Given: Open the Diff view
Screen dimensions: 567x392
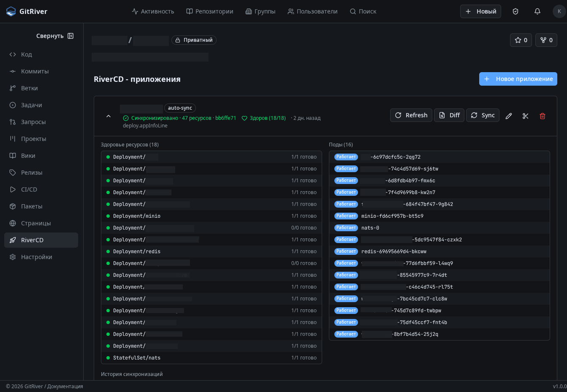Looking at the screenshot, I should click(x=449, y=115).
